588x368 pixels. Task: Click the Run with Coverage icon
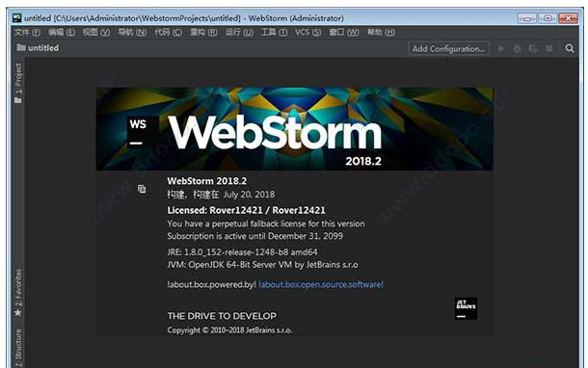533,49
